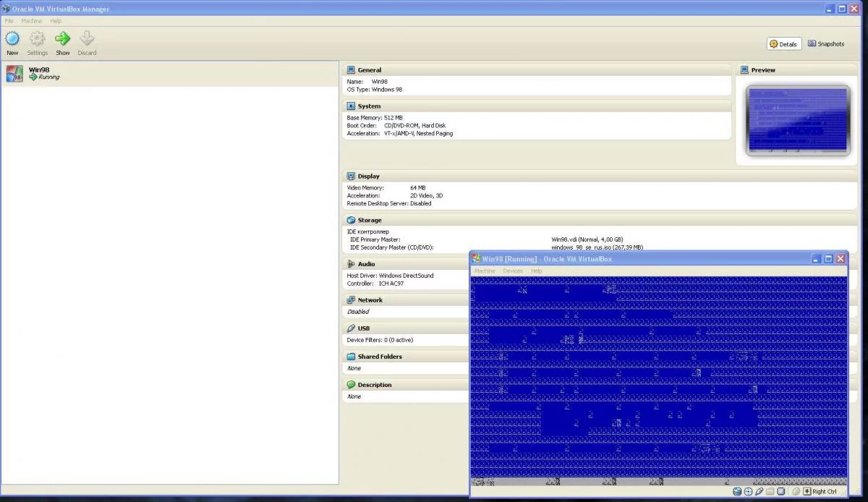Click the New virtual machine icon
The width and height of the screenshot is (868, 502).
coord(12,39)
